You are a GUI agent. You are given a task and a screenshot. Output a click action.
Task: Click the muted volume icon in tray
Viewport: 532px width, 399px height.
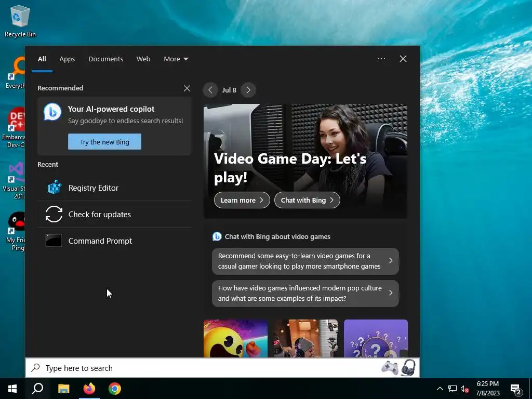point(465,389)
